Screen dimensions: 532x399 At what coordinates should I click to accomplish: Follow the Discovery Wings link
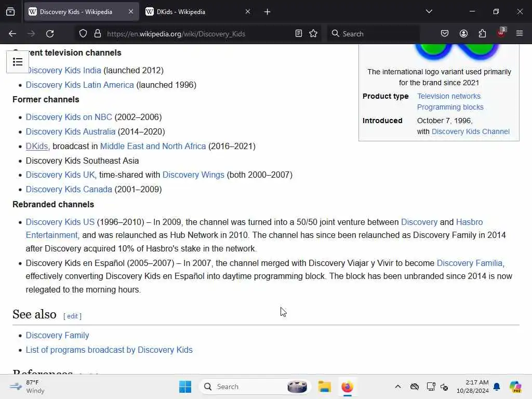193,175
